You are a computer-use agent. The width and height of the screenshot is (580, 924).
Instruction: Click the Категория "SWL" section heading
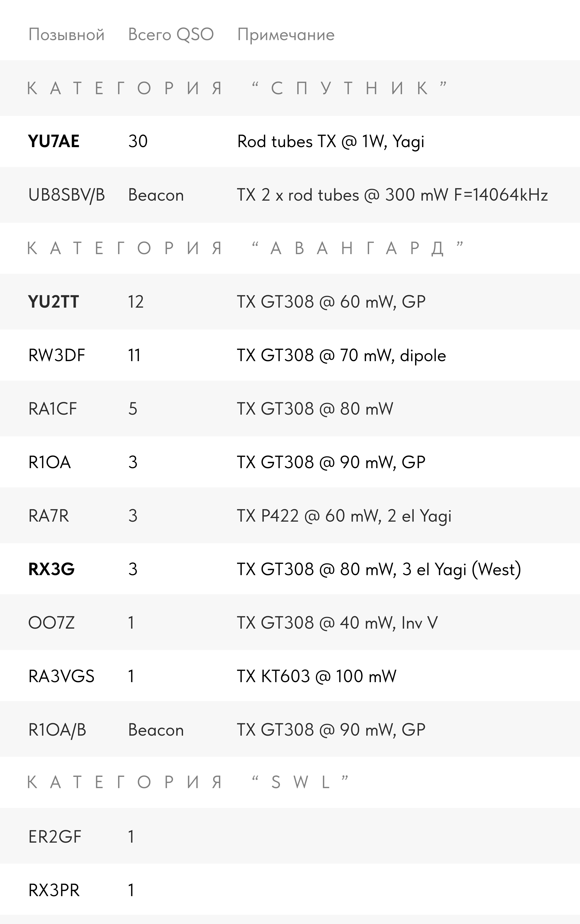coord(188,782)
